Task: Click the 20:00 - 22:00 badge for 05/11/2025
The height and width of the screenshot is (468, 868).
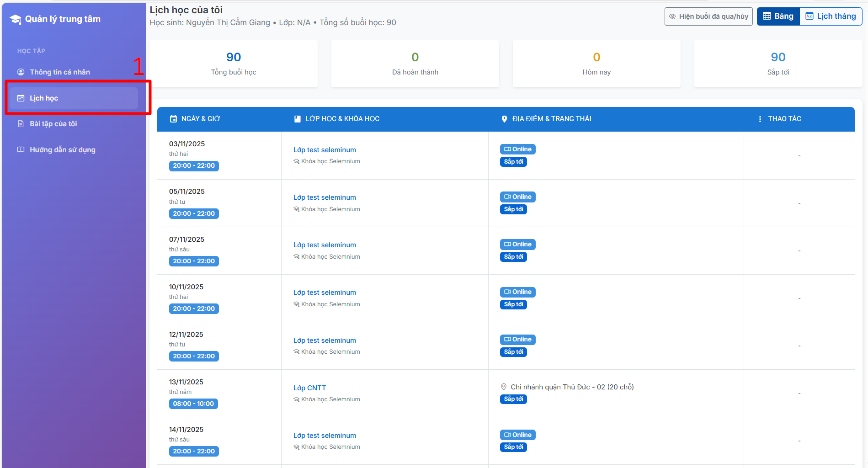Action: coord(194,213)
